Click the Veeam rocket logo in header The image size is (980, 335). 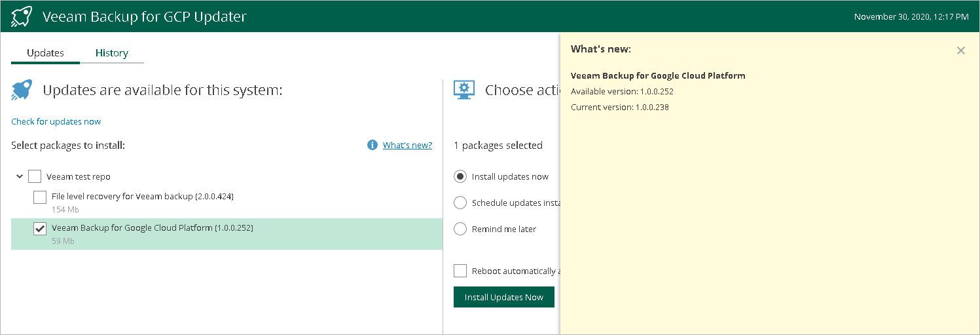22,16
